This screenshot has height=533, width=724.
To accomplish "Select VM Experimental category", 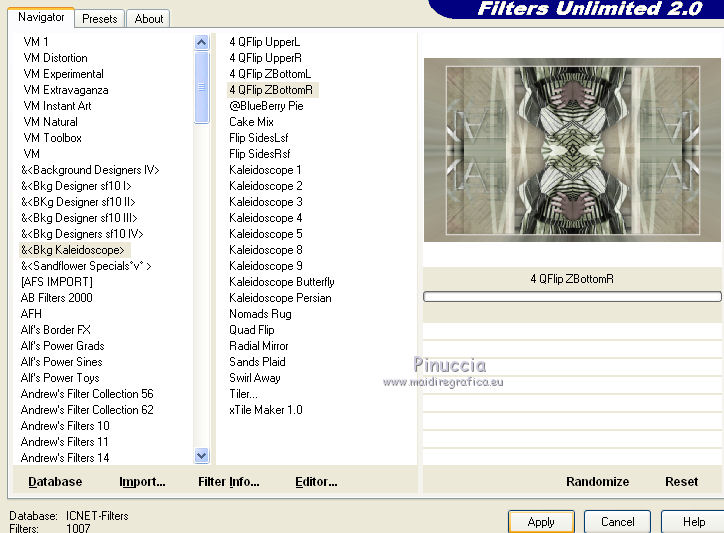I will (x=64, y=74).
